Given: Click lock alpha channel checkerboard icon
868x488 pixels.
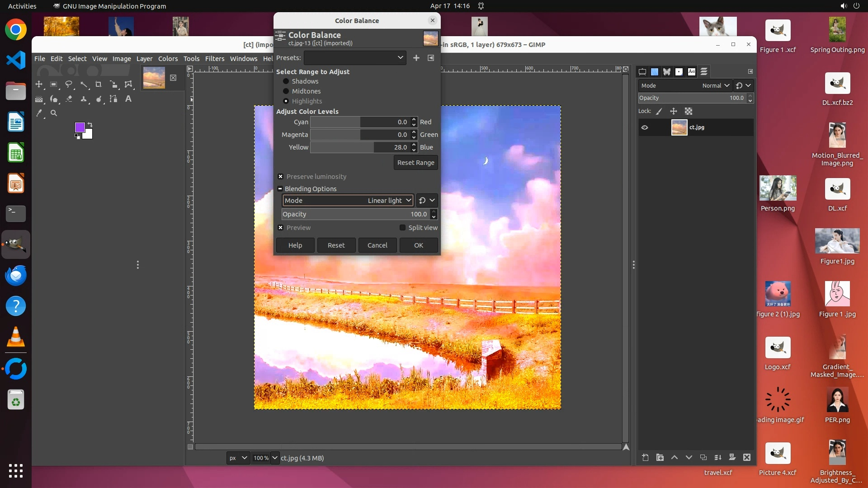Looking at the screenshot, I should pos(689,111).
